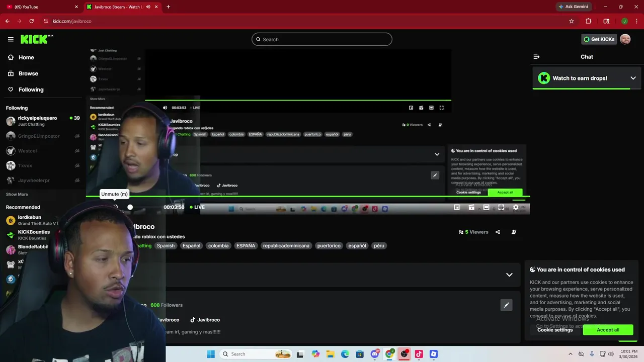
Task: Collapse the Chat panel
Action: [536, 57]
